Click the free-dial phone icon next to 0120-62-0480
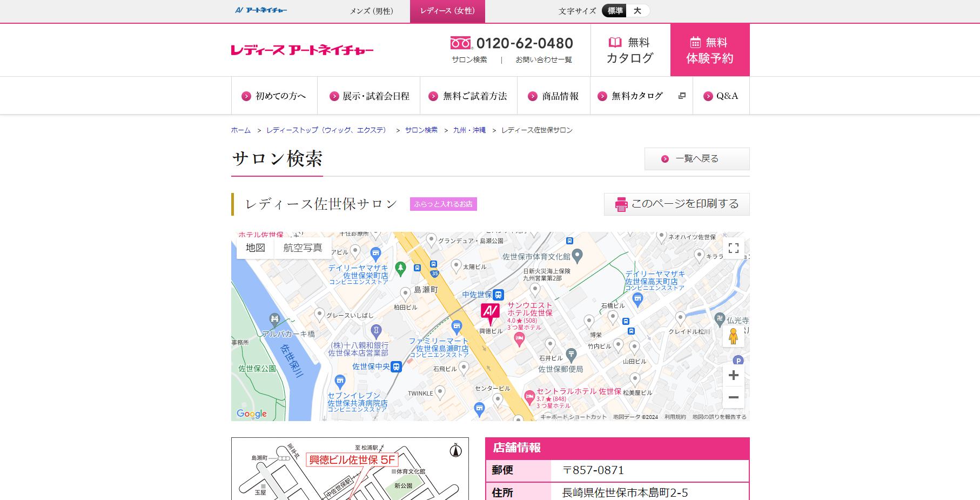The height and width of the screenshot is (500, 980). pyautogui.click(x=461, y=43)
